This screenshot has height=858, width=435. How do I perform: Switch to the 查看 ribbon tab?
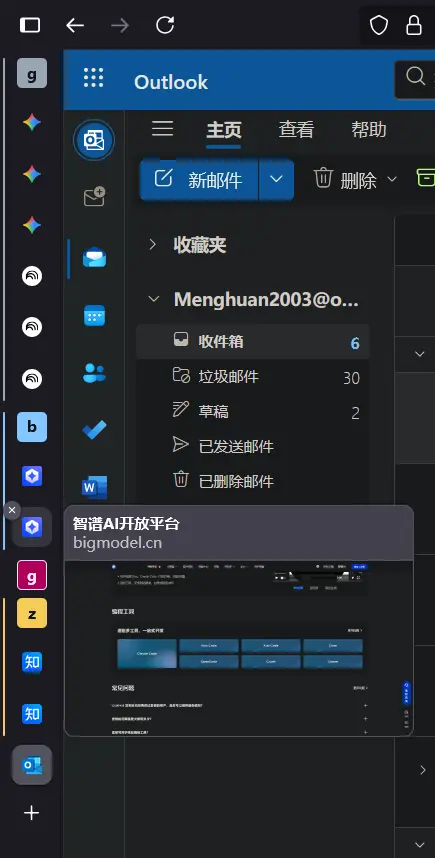coord(296,130)
